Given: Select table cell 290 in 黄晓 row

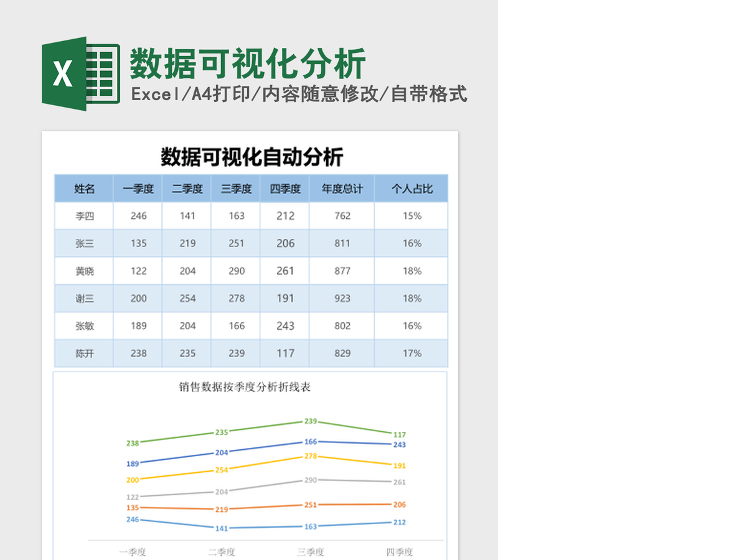Looking at the screenshot, I should 236,271.
